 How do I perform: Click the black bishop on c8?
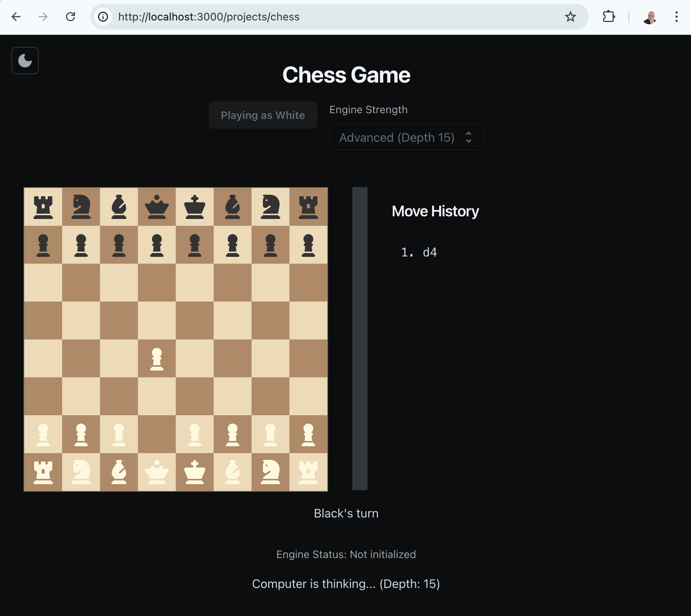pyautogui.click(x=119, y=207)
